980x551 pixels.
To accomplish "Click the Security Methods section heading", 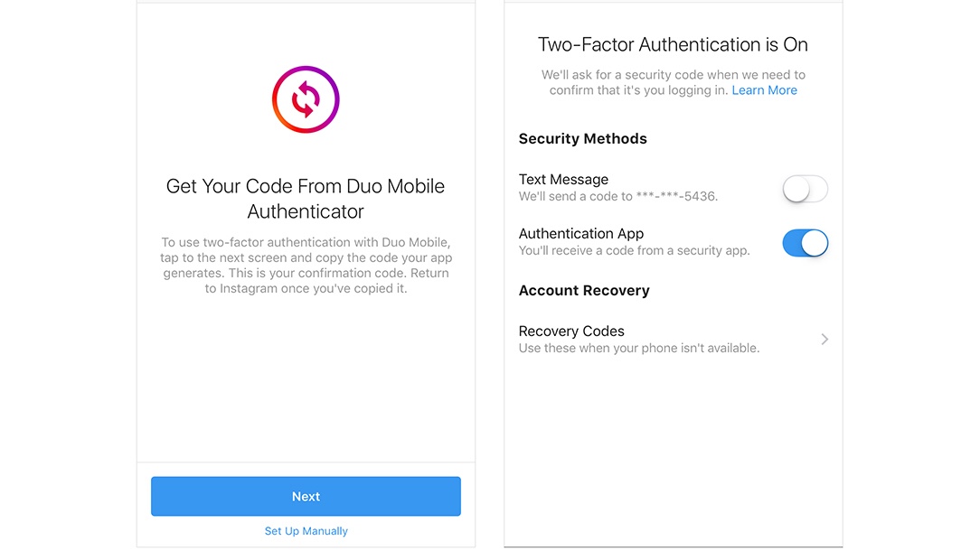I will (x=582, y=139).
